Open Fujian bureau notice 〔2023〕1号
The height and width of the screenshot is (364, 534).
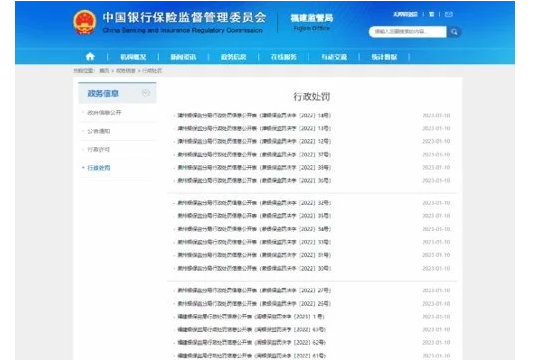[x=251, y=317]
